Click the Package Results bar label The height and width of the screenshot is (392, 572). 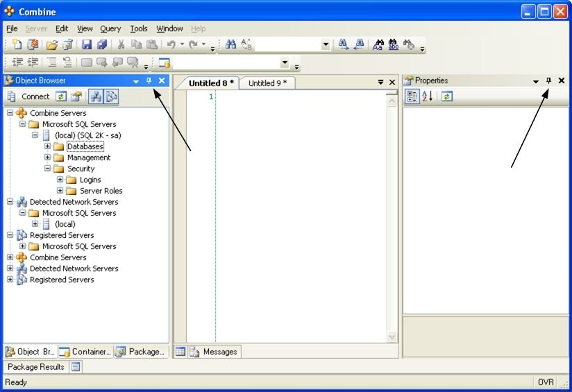click(35, 367)
